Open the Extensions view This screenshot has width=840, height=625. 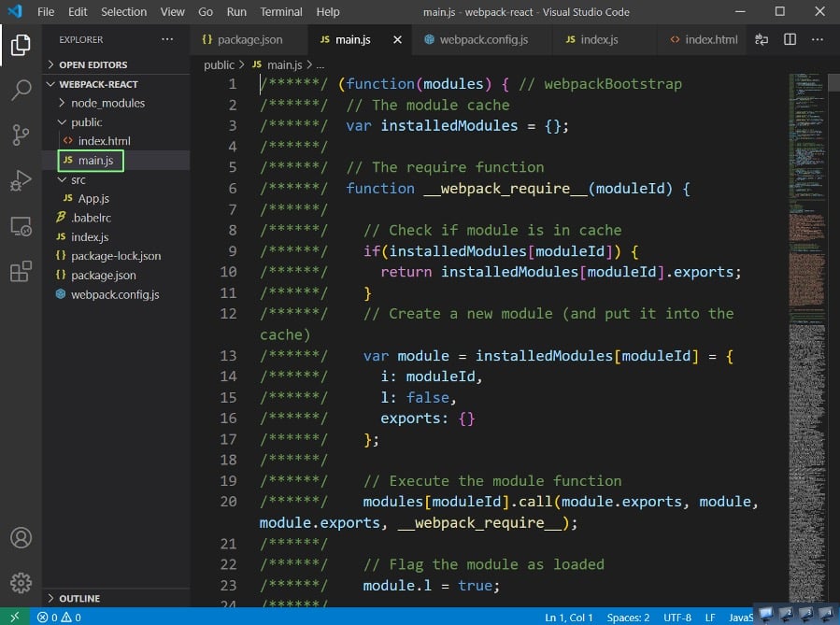(x=21, y=271)
